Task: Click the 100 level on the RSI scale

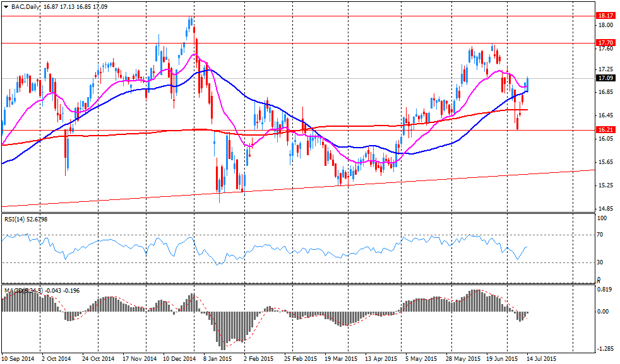Action: [x=602, y=218]
